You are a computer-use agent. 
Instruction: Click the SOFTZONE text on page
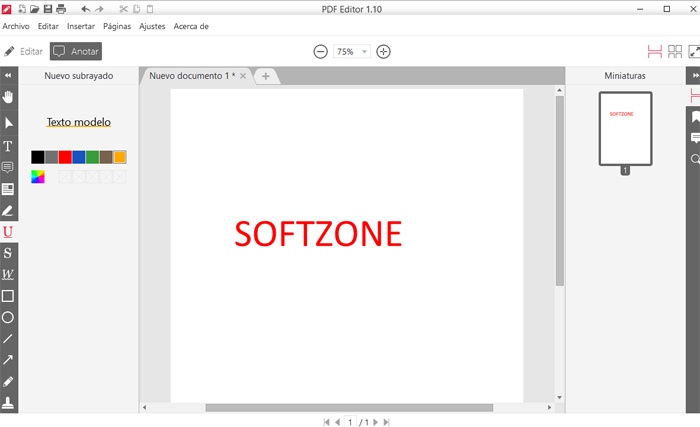click(318, 234)
